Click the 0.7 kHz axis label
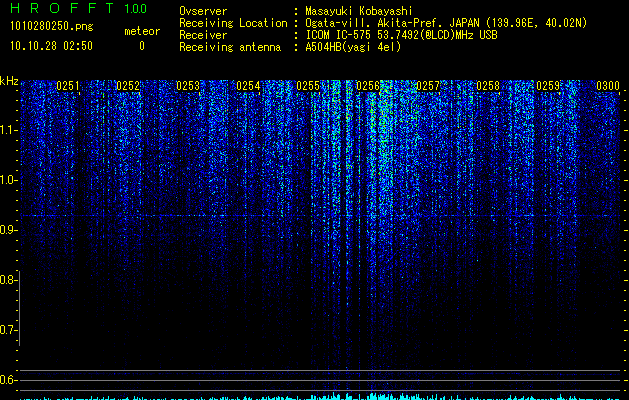Viewport: 629px width, 400px height. [x=7, y=330]
